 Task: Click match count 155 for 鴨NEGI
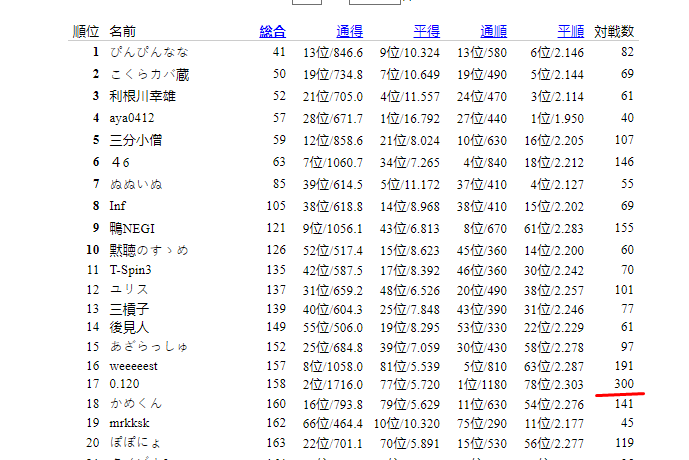pos(624,228)
